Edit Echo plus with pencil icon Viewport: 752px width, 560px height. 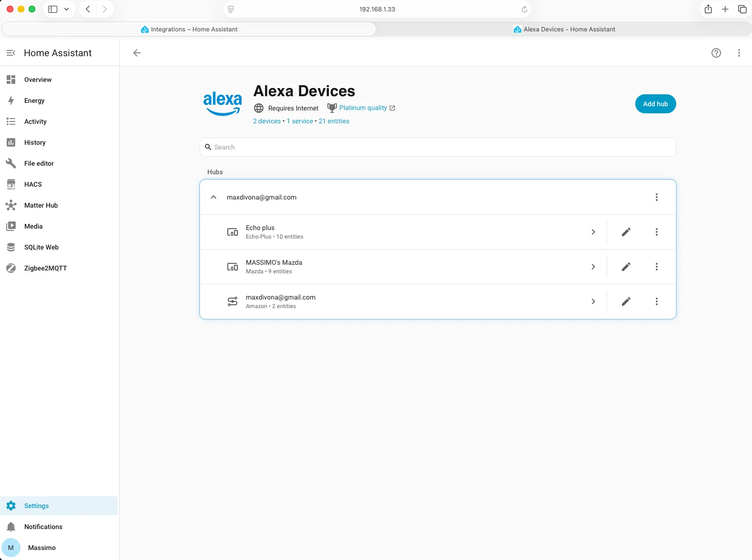click(626, 232)
